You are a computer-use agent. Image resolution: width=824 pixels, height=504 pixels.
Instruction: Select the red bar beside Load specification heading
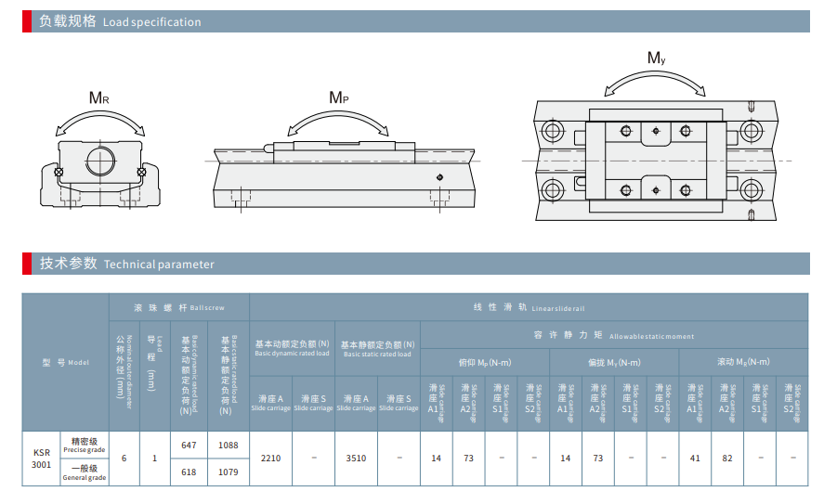pyautogui.click(x=27, y=21)
